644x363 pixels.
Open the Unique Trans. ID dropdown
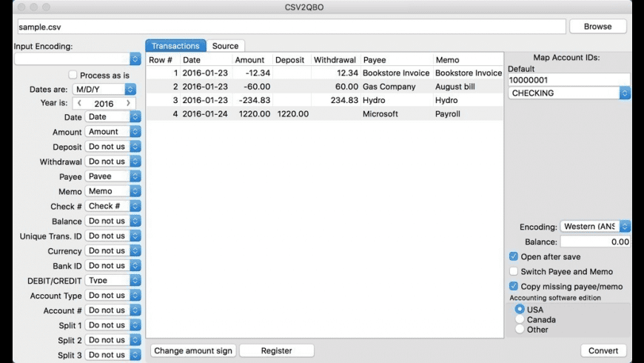[x=113, y=236]
